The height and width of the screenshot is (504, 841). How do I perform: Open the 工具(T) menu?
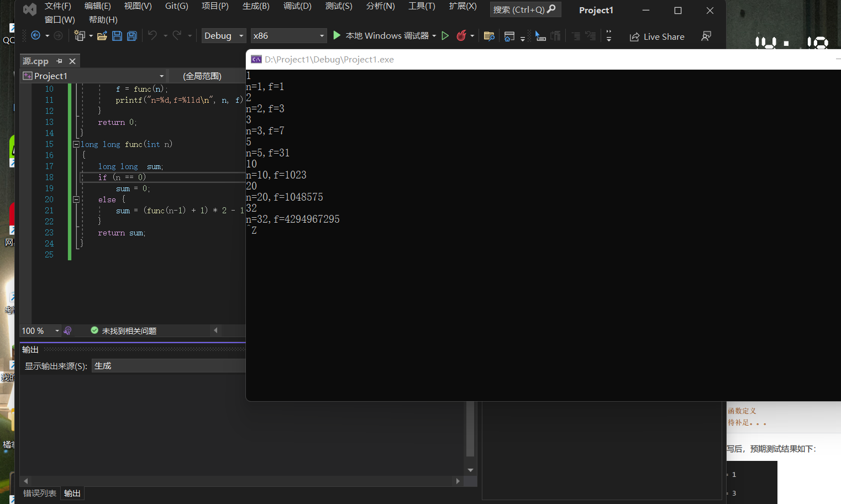[422, 6]
